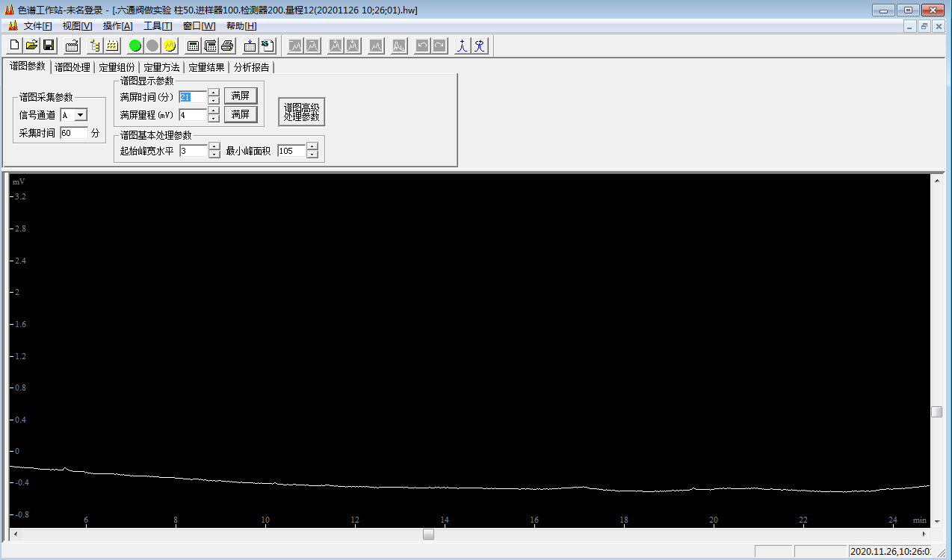
Task: Increase 满屏时间 with the up arrow
Action: click(x=214, y=93)
